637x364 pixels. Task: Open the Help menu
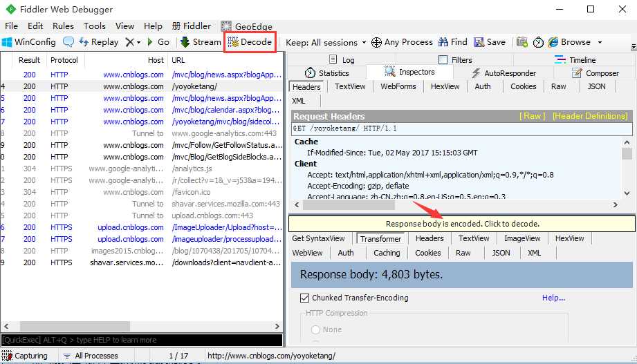coord(153,26)
